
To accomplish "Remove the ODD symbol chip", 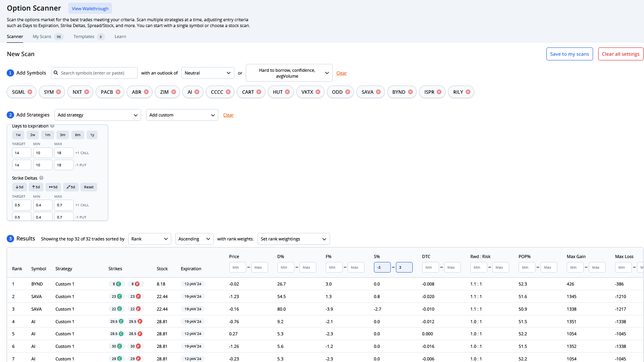I will coord(348,92).
